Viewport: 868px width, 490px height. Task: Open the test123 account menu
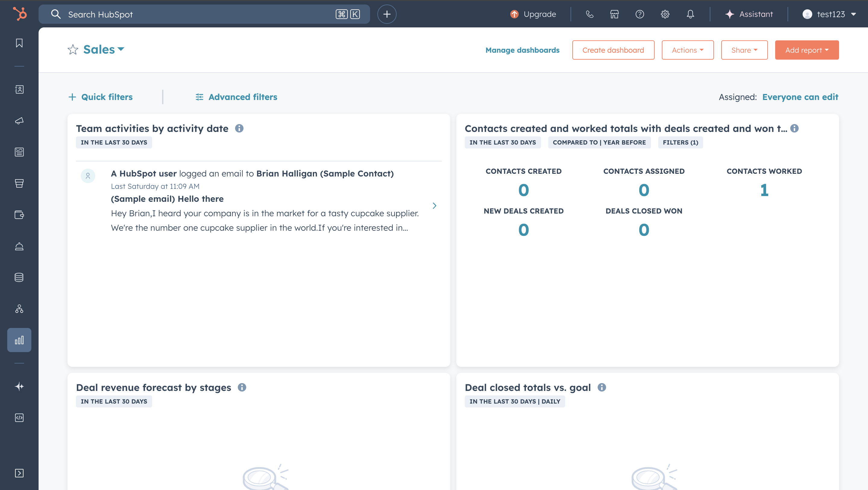[x=829, y=14]
